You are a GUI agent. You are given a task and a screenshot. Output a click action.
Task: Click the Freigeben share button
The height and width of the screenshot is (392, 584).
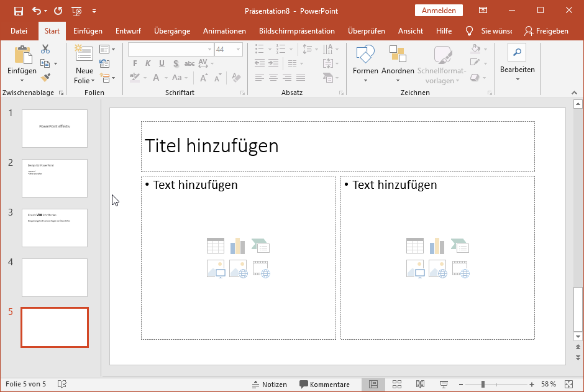[546, 31]
